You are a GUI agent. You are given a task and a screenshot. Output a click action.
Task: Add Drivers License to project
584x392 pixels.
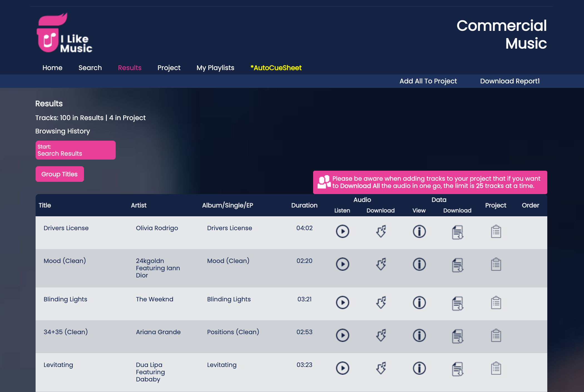496,232
